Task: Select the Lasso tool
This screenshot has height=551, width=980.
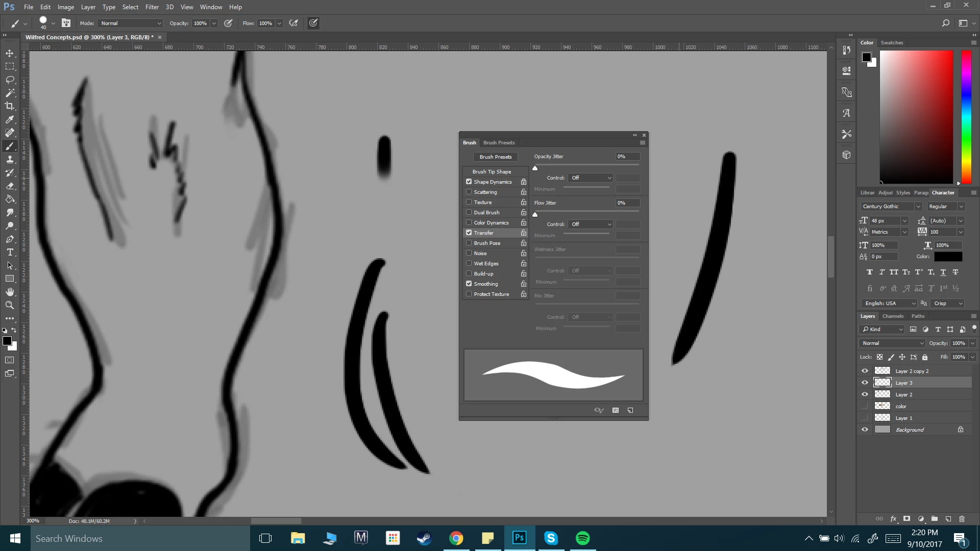Action: pyautogui.click(x=10, y=80)
